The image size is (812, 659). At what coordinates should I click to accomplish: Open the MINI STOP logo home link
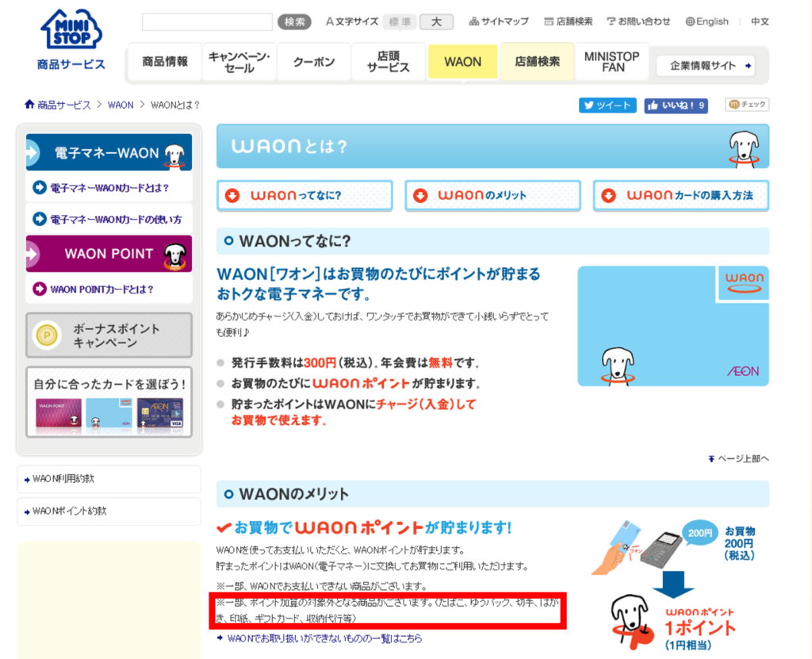coord(71,29)
